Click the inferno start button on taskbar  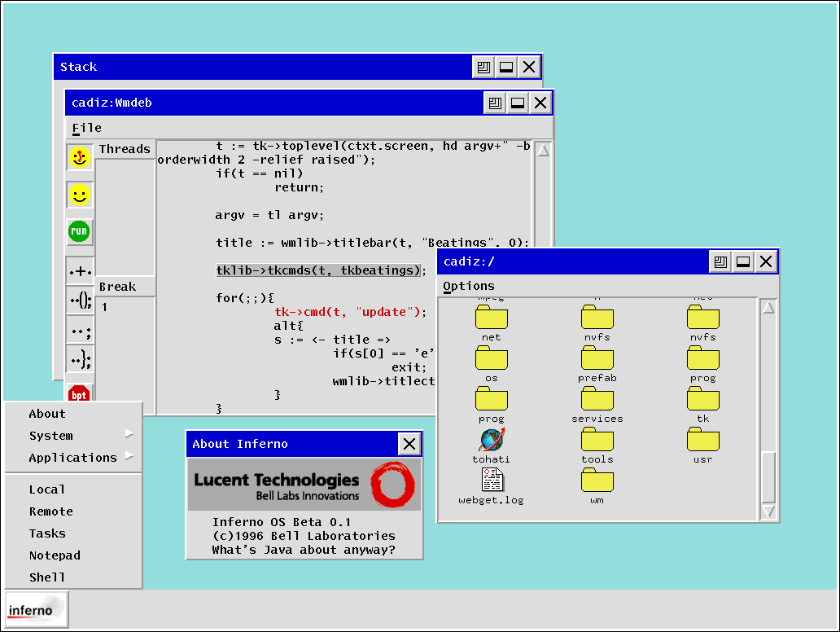(x=35, y=610)
